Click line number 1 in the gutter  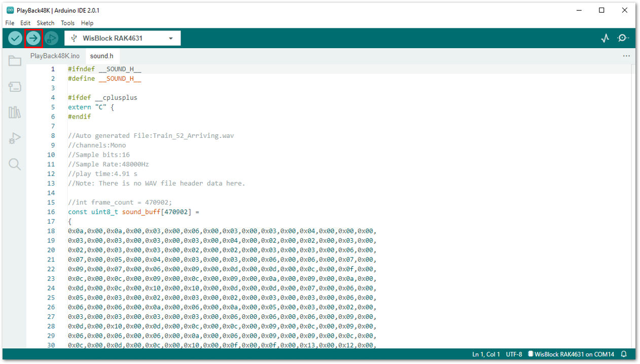click(53, 69)
